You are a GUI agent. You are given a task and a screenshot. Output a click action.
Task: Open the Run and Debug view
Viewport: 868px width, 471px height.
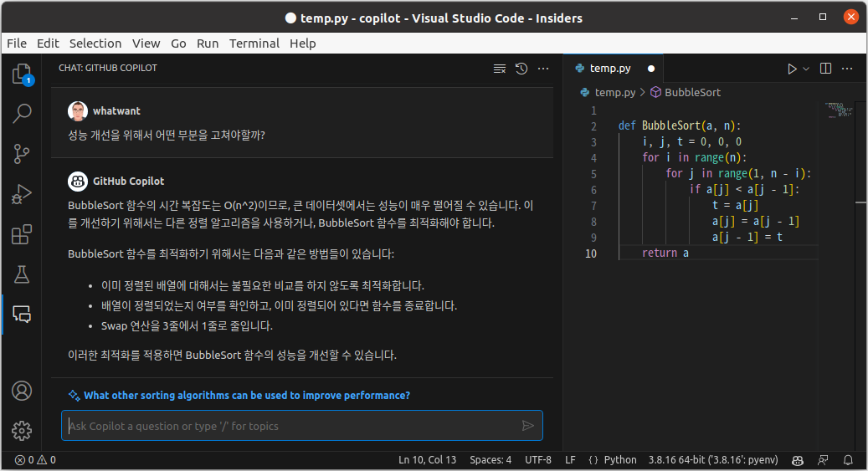coord(22,194)
